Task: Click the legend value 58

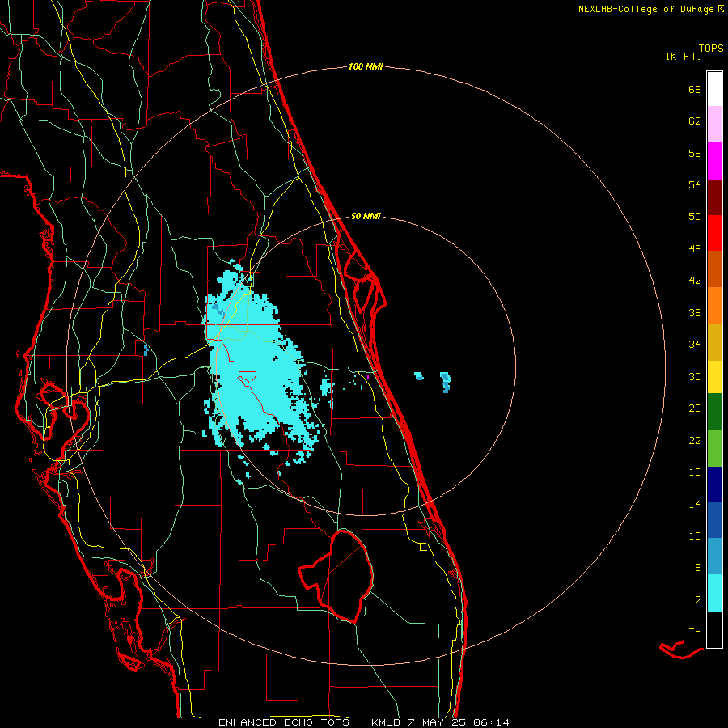Action: (x=695, y=153)
